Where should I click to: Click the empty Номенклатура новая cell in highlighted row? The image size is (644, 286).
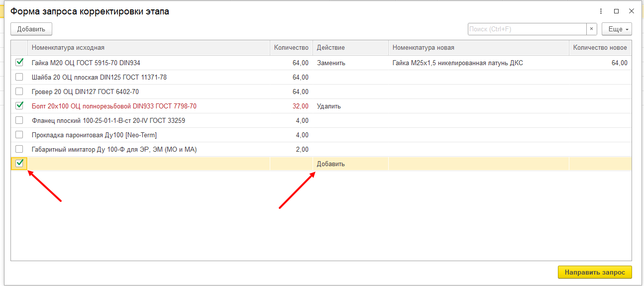pyautogui.click(x=479, y=164)
